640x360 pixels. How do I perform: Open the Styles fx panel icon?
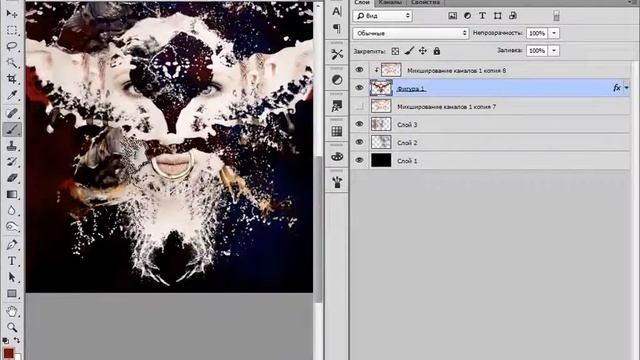click(337, 105)
